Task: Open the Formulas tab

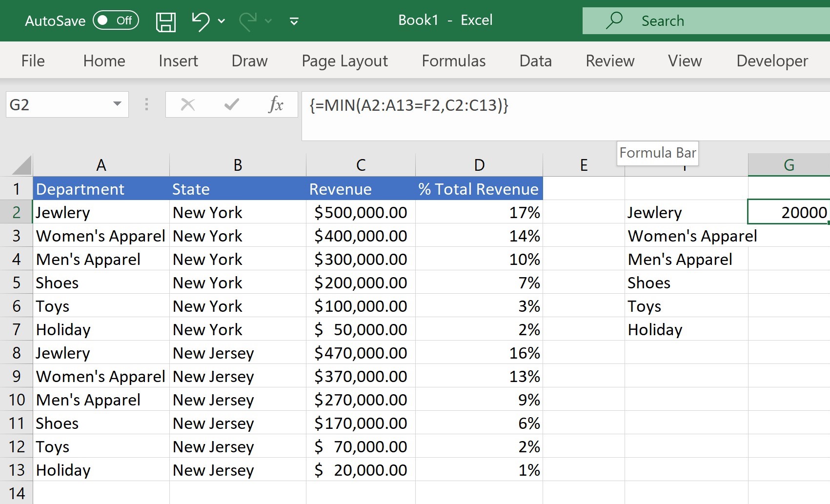Action: coord(454,61)
